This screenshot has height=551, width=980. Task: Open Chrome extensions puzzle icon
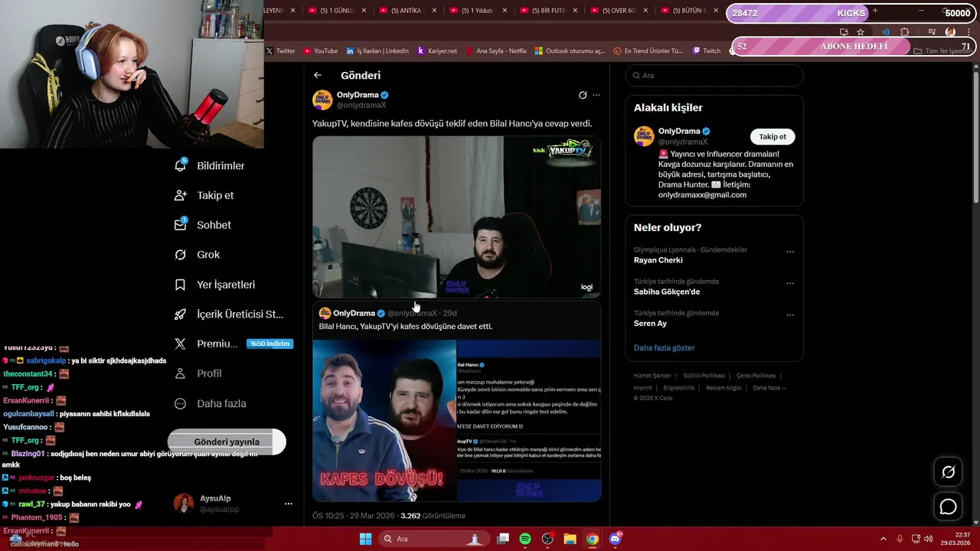pyautogui.click(x=904, y=32)
